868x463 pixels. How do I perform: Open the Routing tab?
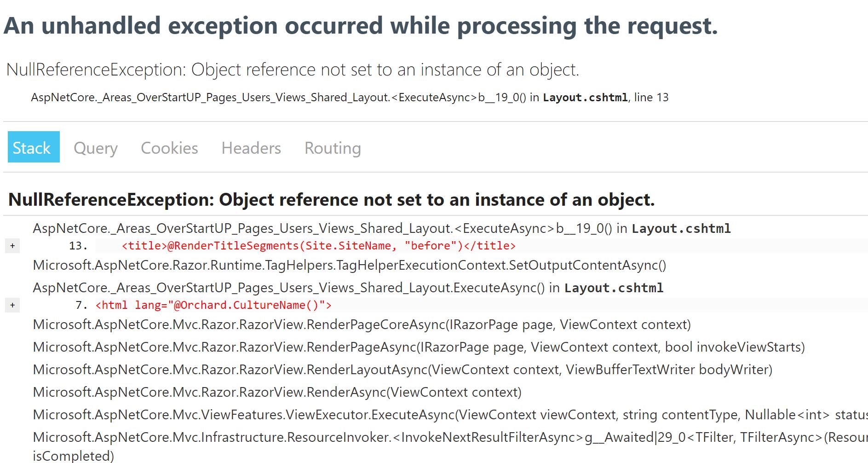tap(332, 148)
